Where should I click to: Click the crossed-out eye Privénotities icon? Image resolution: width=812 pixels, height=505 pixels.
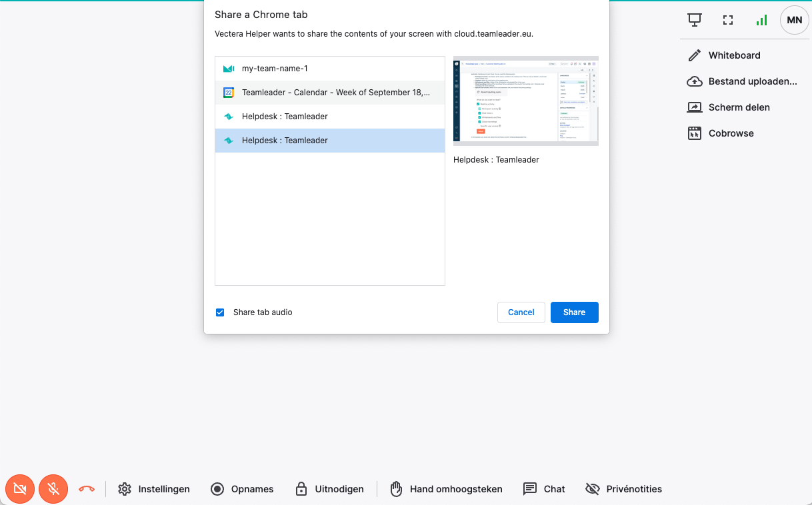click(592, 489)
